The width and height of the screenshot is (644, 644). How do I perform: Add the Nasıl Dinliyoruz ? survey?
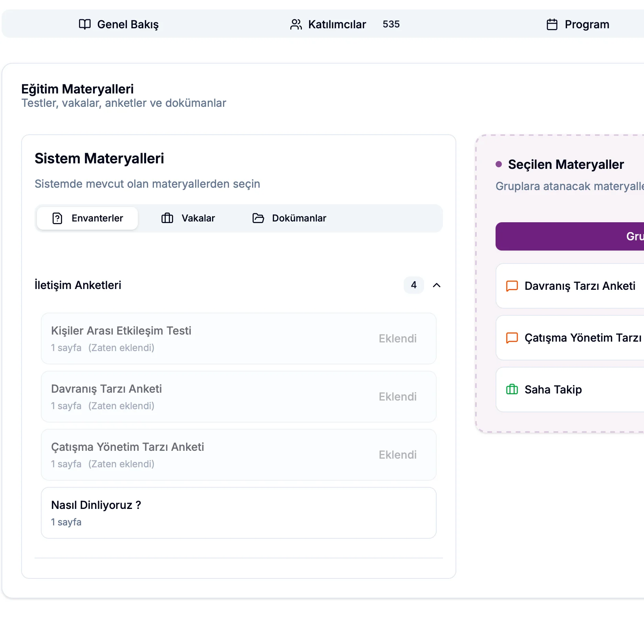click(x=238, y=513)
